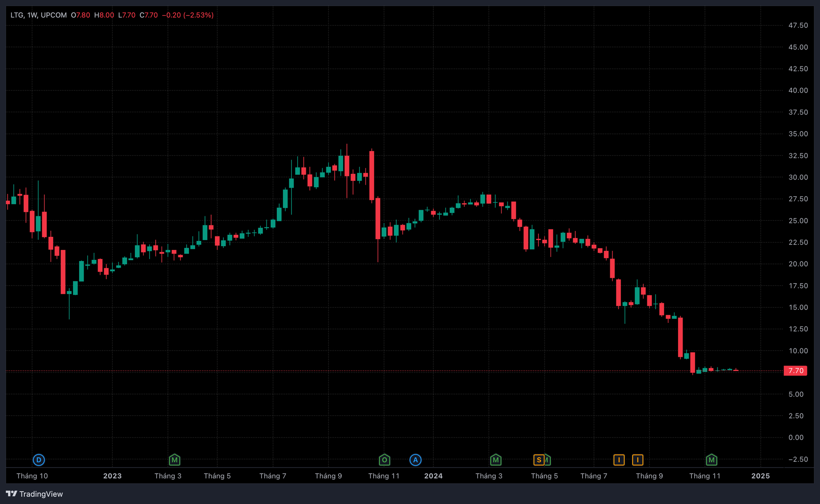Viewport: 820px width, 504px height.
Task: Click the 2024 year label
Action: pos(433,476)
